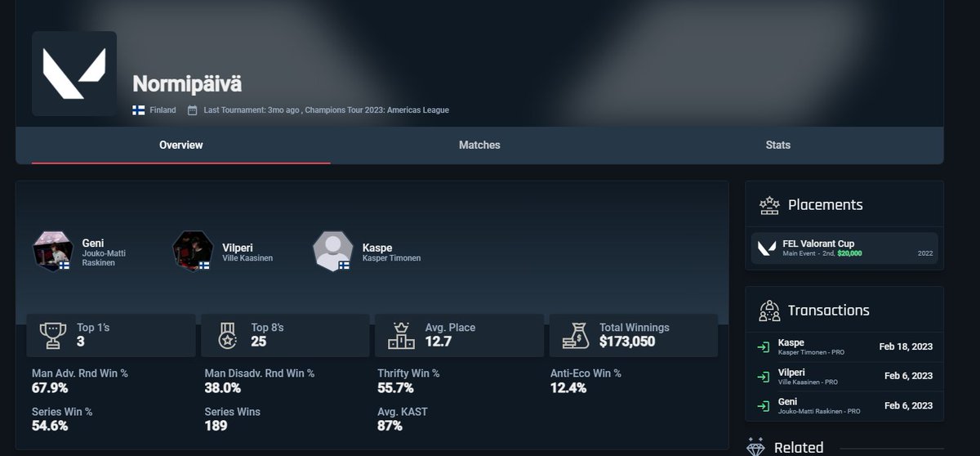
Task: Click the medal icon for Top 8's
Action: [x=227, y=335]
